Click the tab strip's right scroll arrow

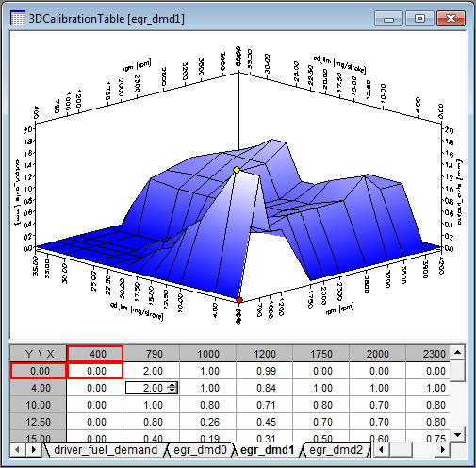click(33, 450)
